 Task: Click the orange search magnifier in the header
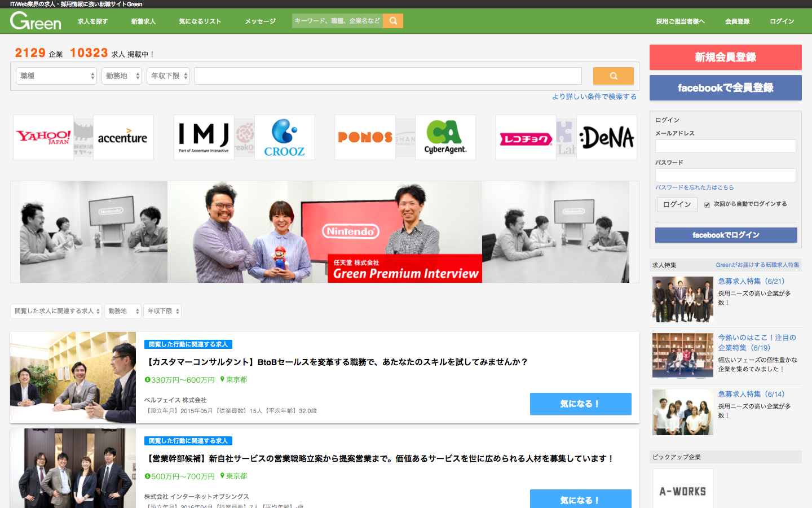coord(392,20)
